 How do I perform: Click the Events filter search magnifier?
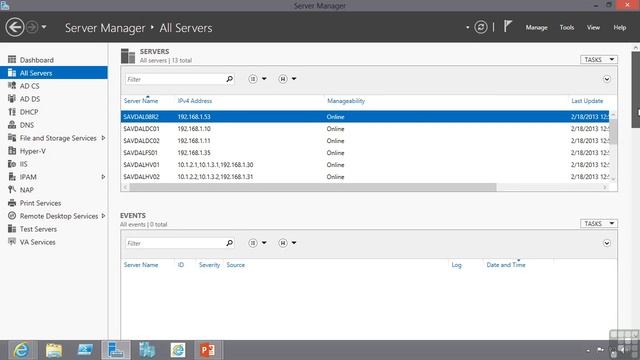230,243
